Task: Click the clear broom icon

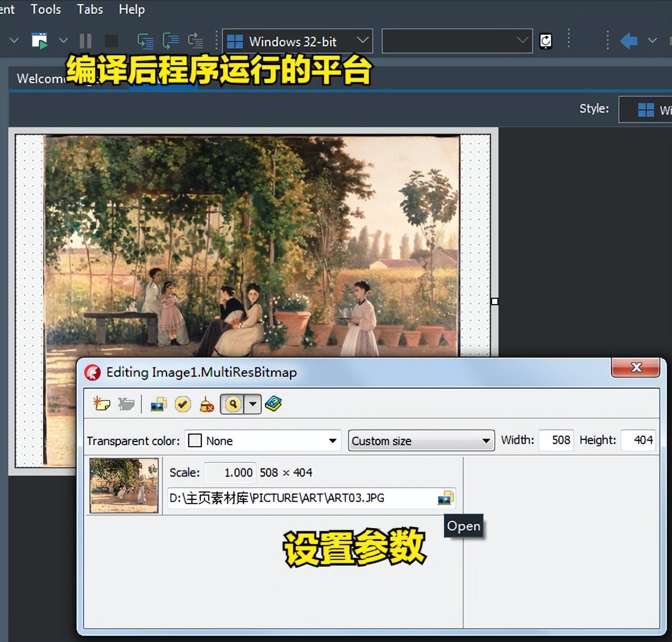Action: tap(207, 404)
